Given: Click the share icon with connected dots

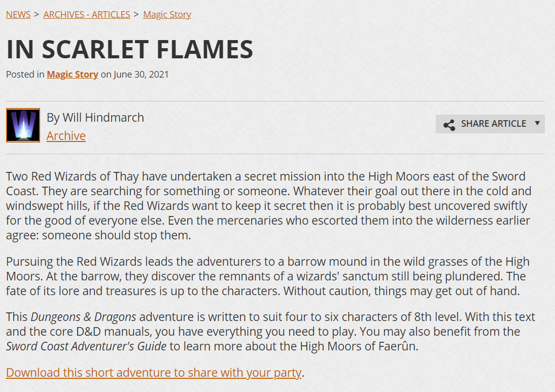Looking at the screenshot, I should pyautogui.click(x=449, y=125).
